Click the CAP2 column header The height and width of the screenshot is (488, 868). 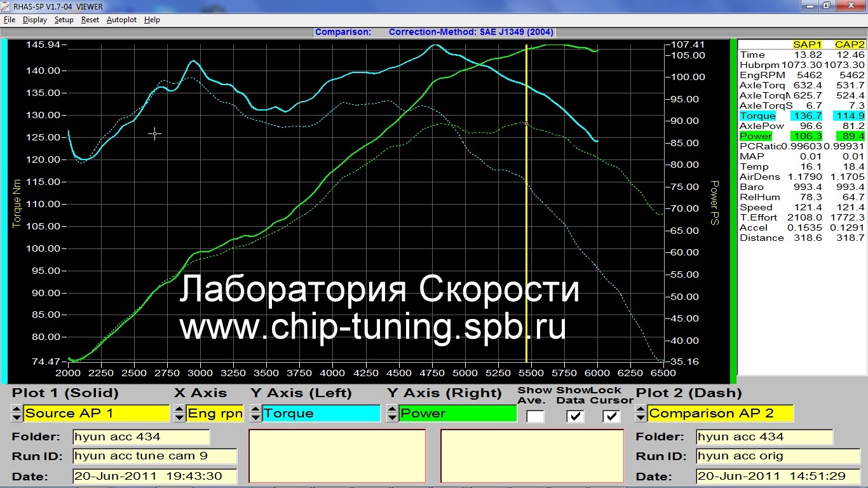click(x=850, y=44)
